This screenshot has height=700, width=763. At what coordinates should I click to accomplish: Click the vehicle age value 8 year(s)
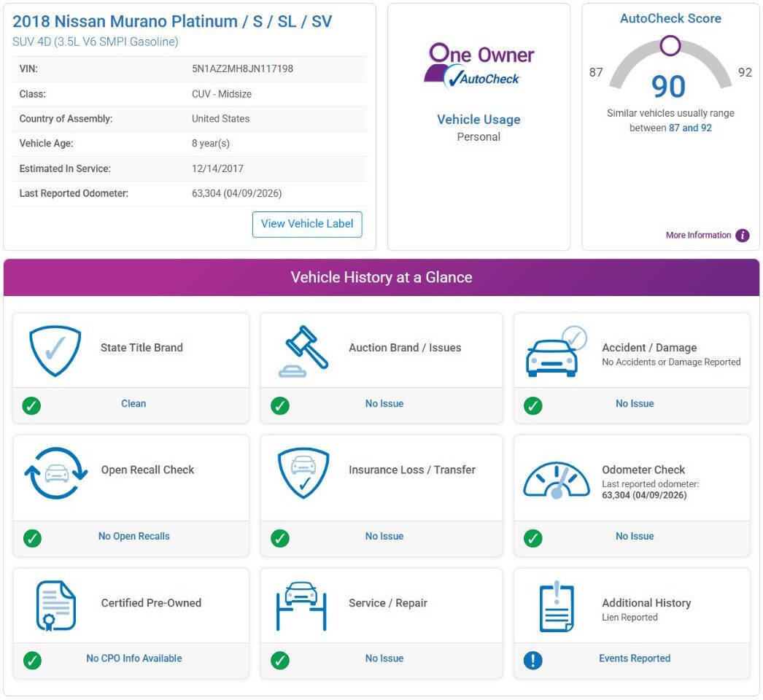pos(211,144)
